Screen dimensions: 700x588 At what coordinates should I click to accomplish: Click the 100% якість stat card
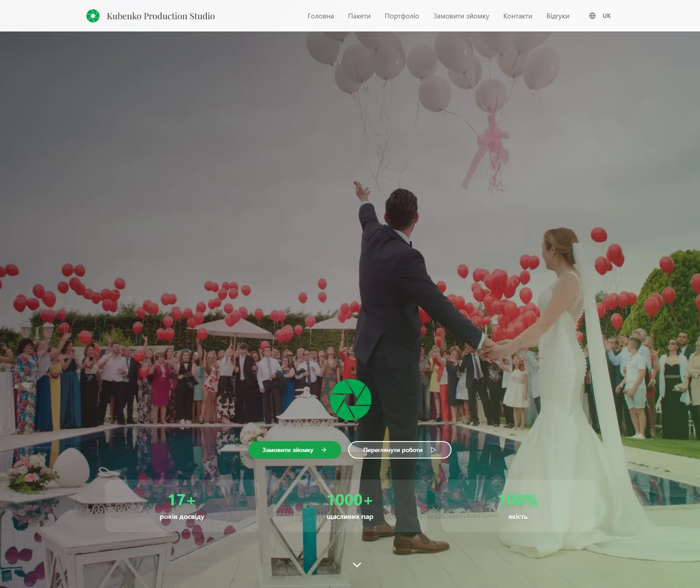518,506
